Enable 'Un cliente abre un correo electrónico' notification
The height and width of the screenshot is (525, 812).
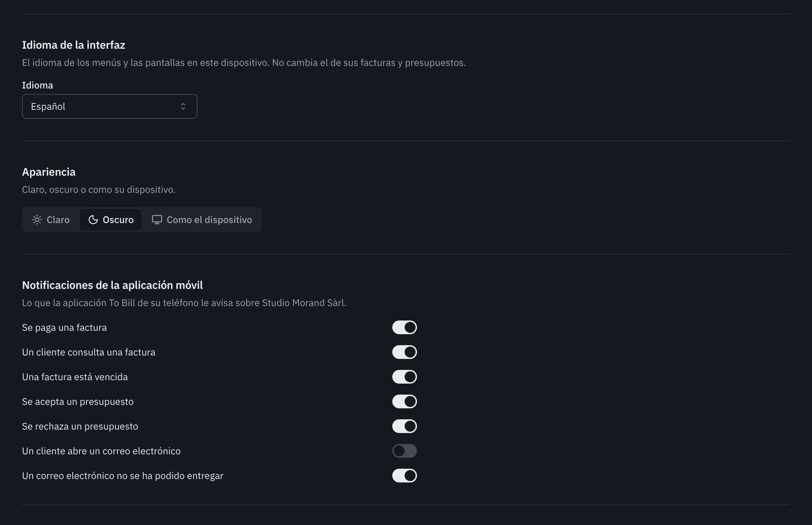(x=405, y=451)
